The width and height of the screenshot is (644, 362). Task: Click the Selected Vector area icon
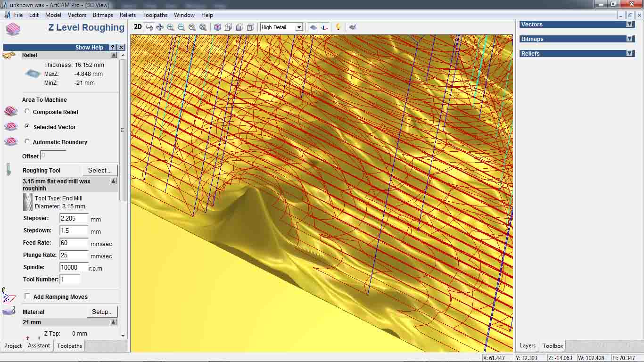(10, 127)
